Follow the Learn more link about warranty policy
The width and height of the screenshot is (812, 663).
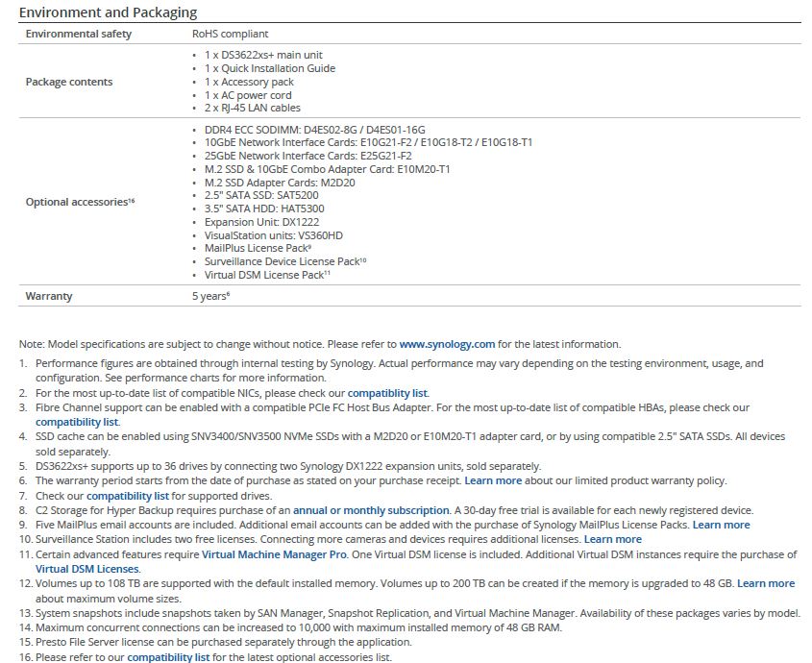click(493, 480)
